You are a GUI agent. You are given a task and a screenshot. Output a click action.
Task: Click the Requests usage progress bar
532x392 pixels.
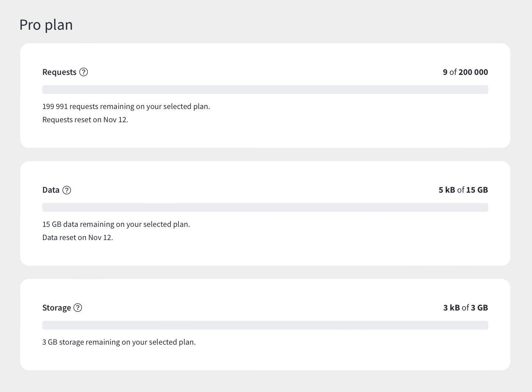click(x=265, y=90)
